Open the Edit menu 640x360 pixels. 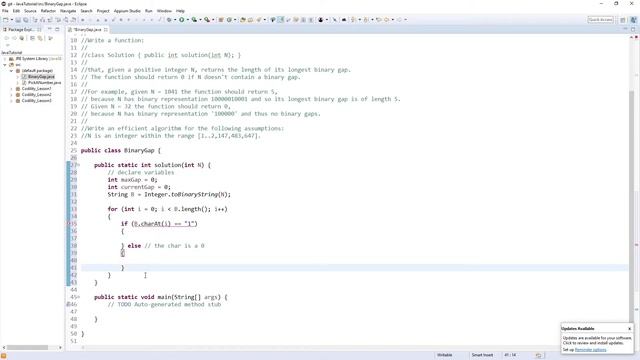click(x=16, y=11)
